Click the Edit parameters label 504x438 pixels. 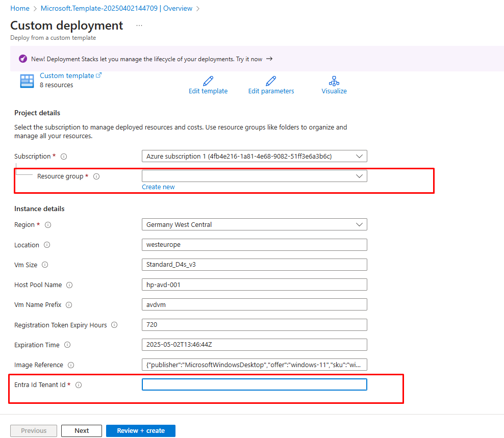pyautogui.click(x=271, y=91)
